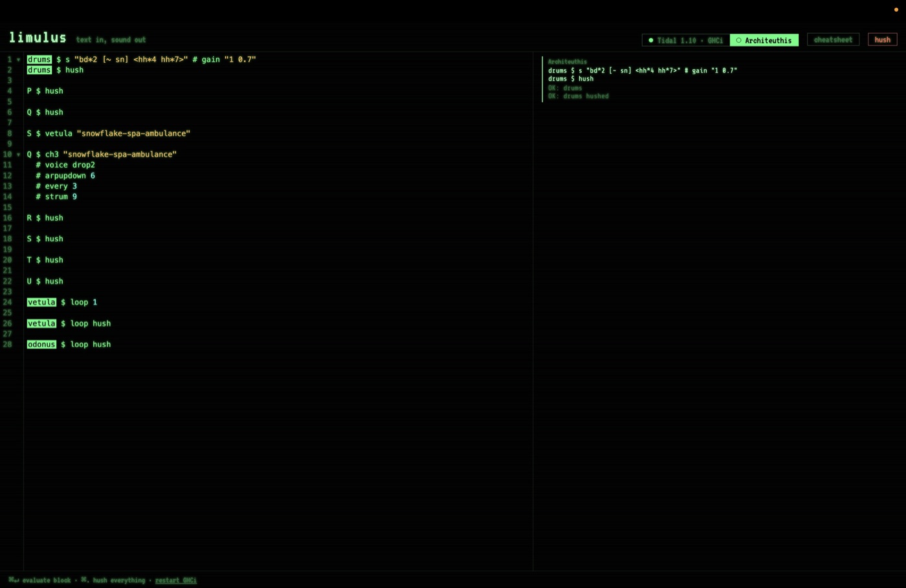Click the '# voice drop2' line
This screenshot has width=906, height=588.
pos(65,165)
